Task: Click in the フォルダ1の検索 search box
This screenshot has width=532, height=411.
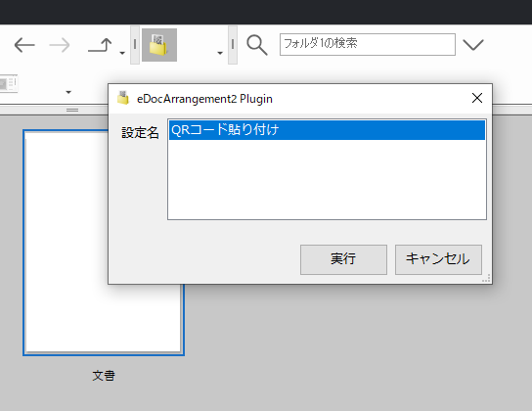Action: point(368,44)
